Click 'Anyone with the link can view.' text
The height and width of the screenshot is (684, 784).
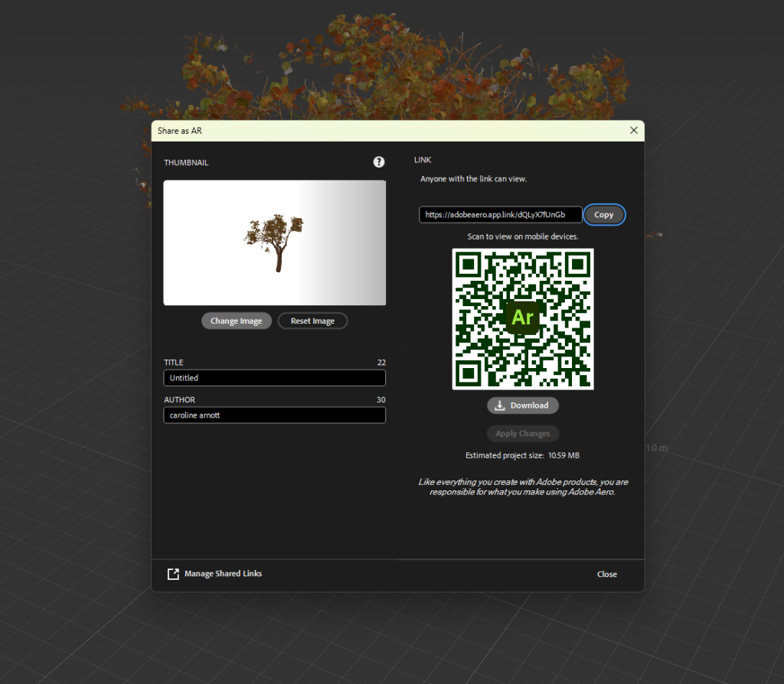pyautogui.click(x=473, y=179)
